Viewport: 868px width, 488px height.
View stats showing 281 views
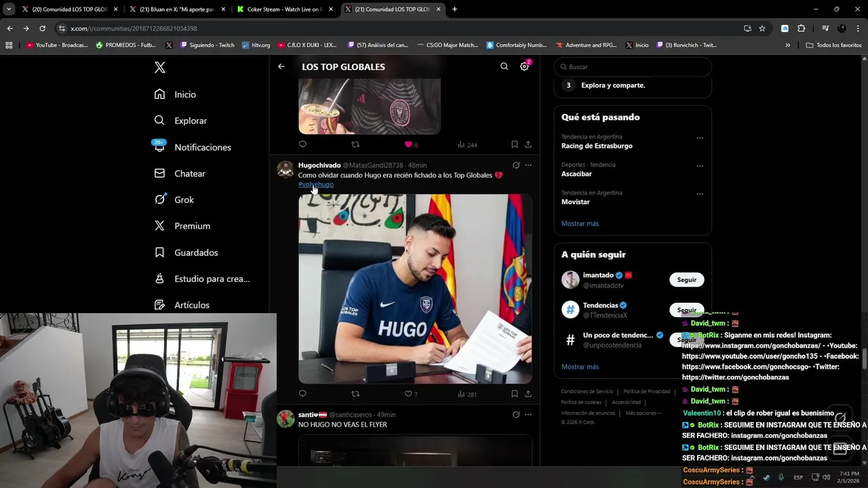pos(467,394)
